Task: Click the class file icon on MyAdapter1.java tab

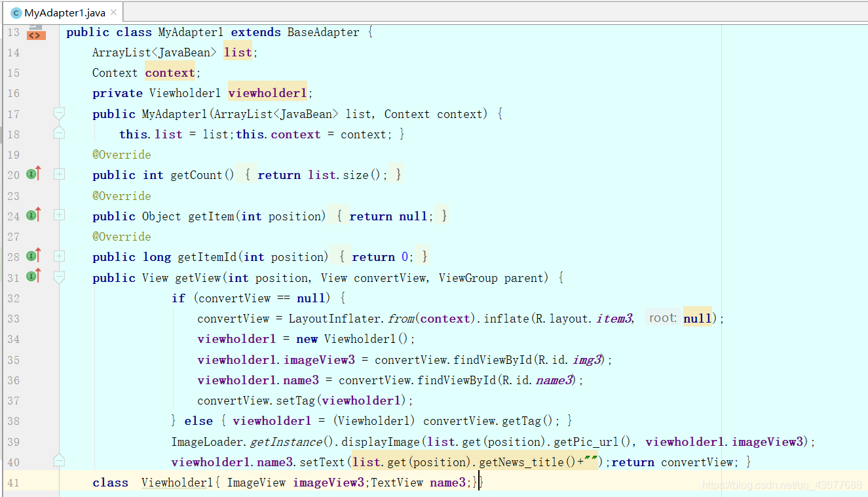Action: click(16, 13)
